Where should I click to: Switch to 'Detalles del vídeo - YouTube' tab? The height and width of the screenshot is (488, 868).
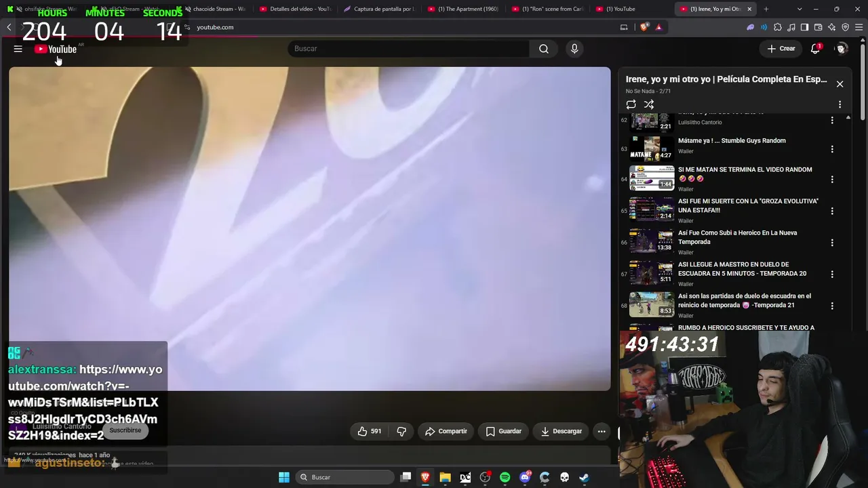296,9
